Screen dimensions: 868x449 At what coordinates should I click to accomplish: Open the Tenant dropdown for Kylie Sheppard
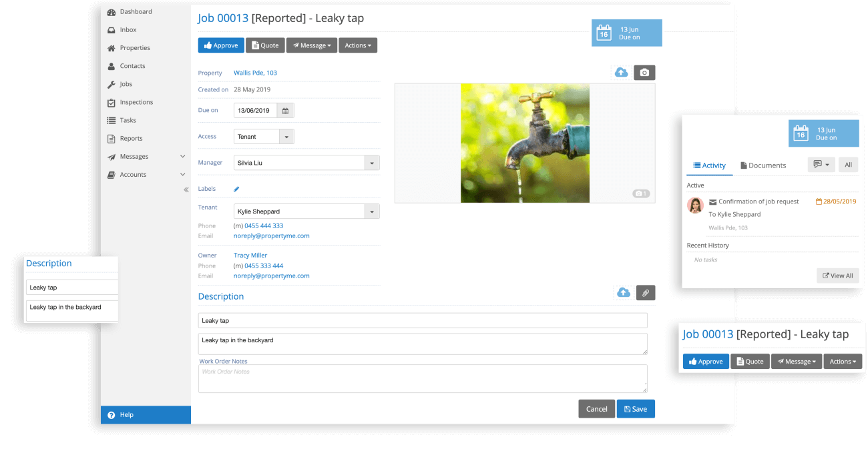point(372,211)
